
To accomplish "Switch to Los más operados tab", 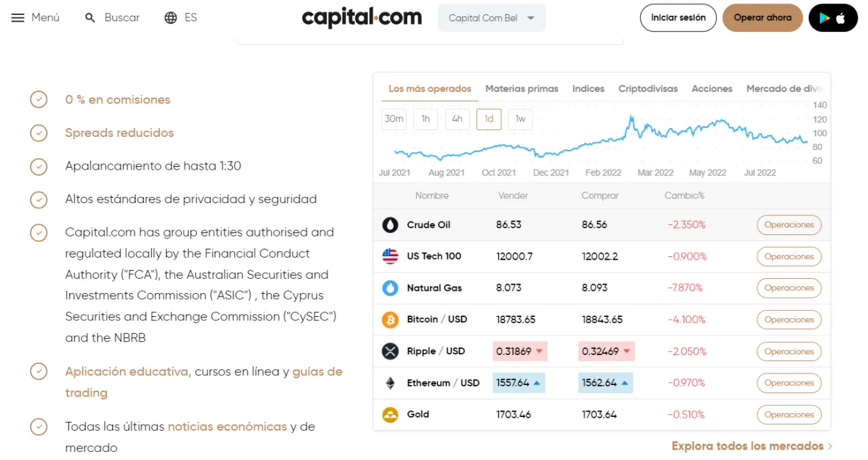I will coord(430,89).
